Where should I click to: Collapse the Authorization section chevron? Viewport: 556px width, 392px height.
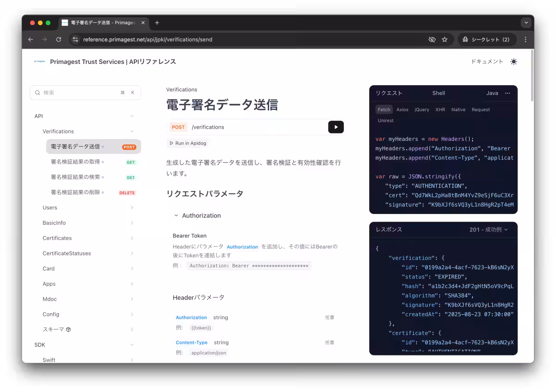(176, 215)
